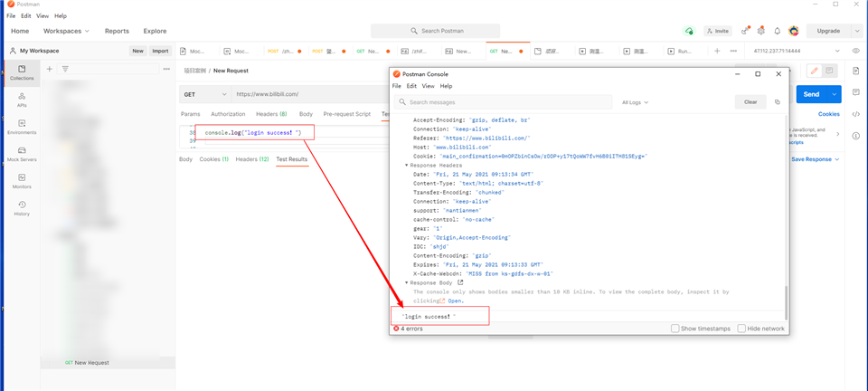The image size is (868, 391).
Task: Open the GET method dropdown
Action: point(205,95)
